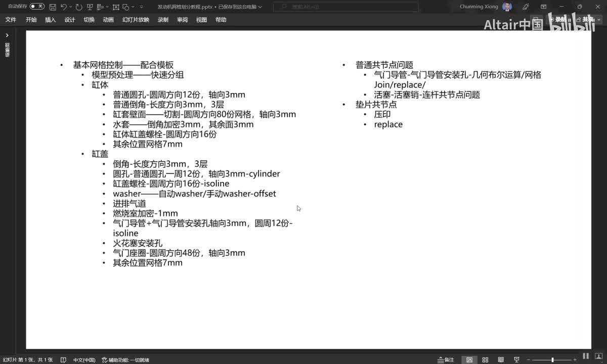Click the text 模型预处理——快速分组

(x=138, y=75)
